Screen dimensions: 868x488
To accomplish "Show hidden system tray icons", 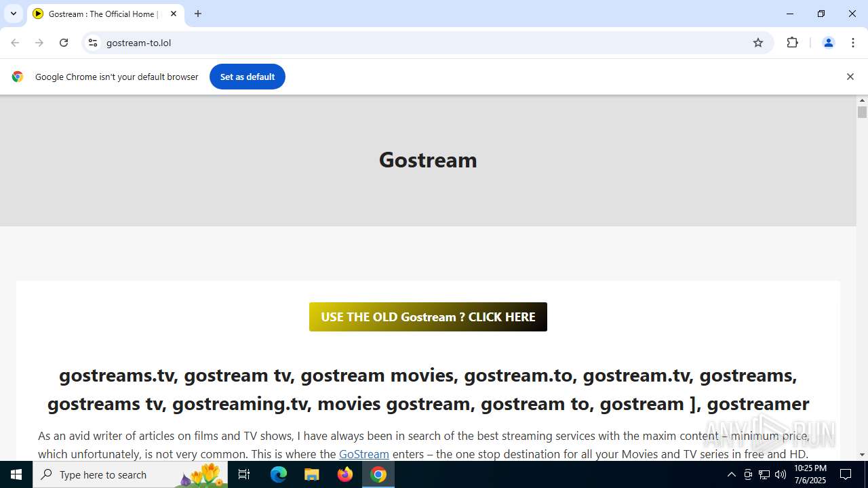I will [731, 474].
